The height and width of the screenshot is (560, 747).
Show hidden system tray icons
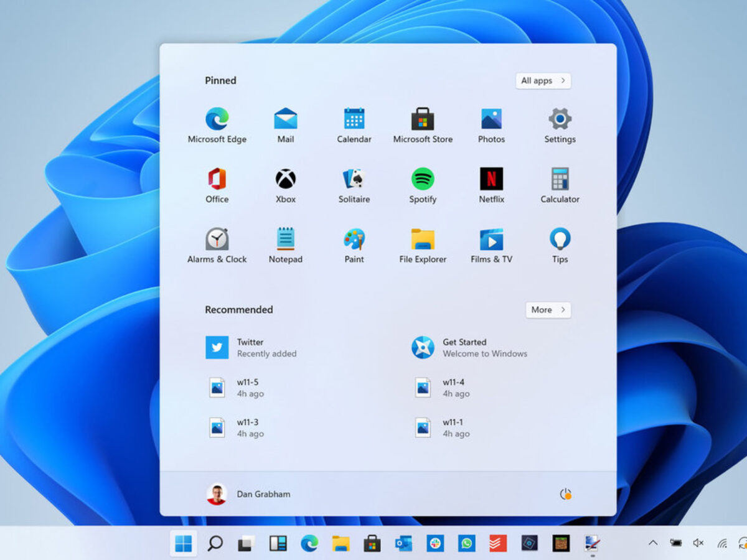coord(653,543)
